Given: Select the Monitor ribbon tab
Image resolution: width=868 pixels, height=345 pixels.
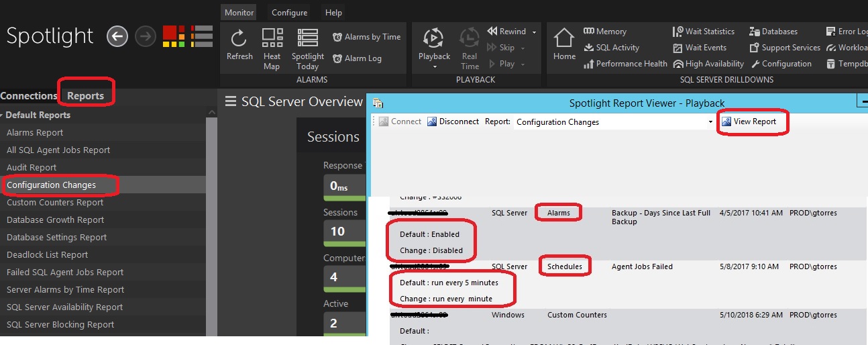Looking at the screenshot, I should tap(239, 12).
